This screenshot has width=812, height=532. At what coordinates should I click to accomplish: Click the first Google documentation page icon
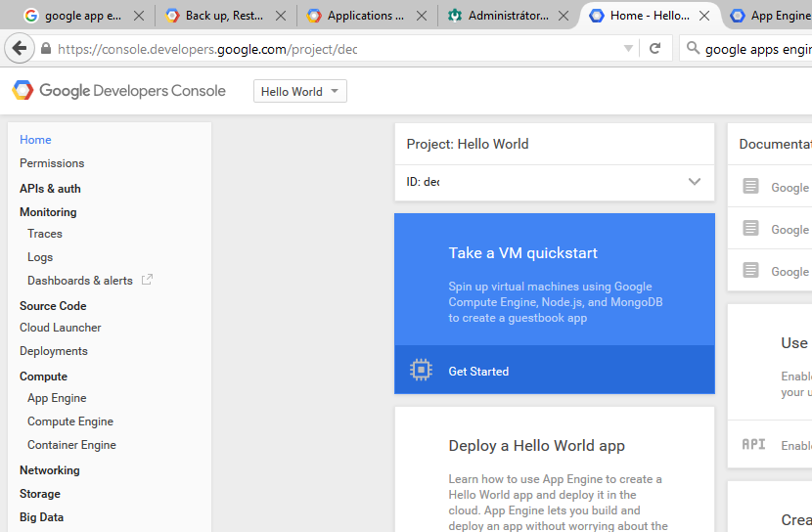750,186
